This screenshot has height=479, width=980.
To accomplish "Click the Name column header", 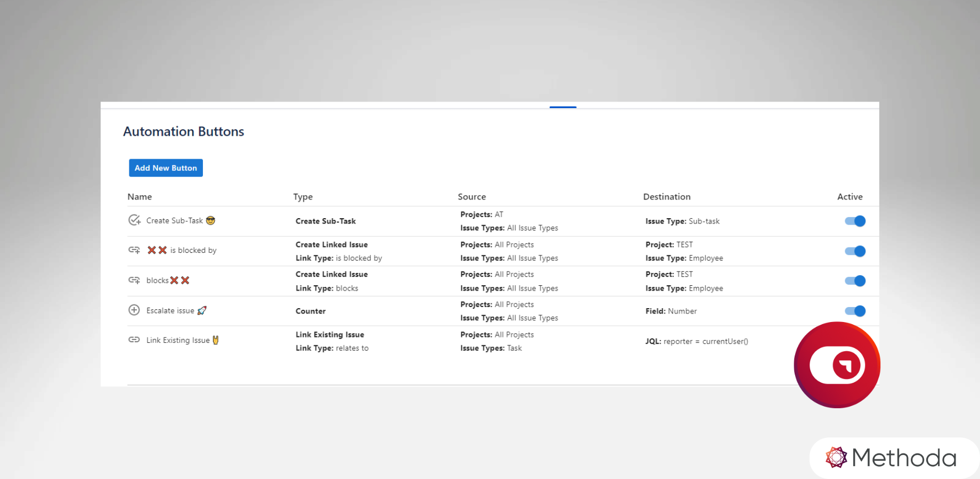I will [140, 196].
